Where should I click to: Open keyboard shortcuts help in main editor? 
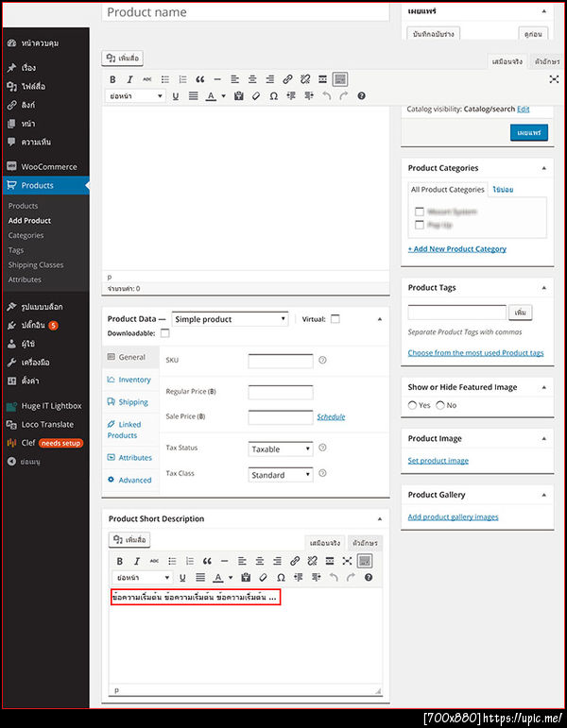tap(361, 96)
